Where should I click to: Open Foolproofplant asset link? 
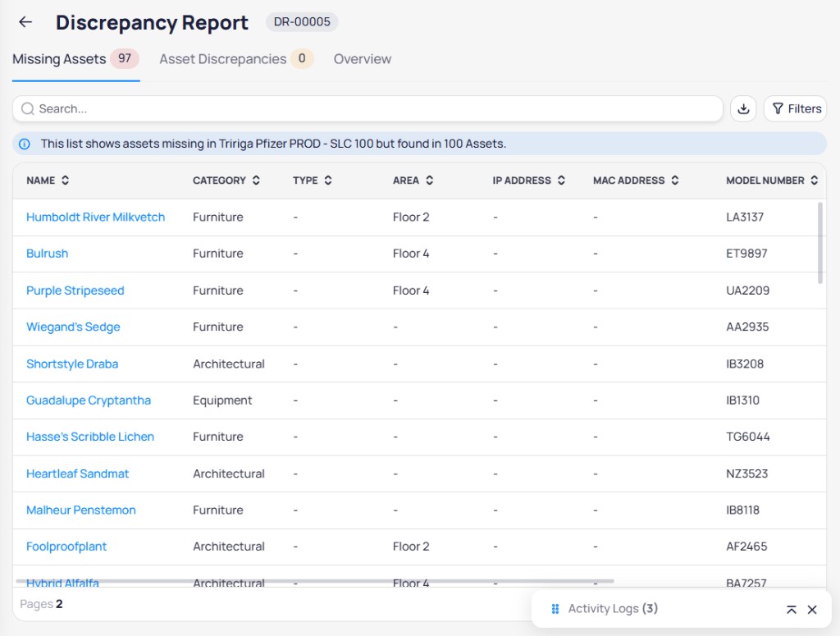pyautogui.click(x=66, y=547)
